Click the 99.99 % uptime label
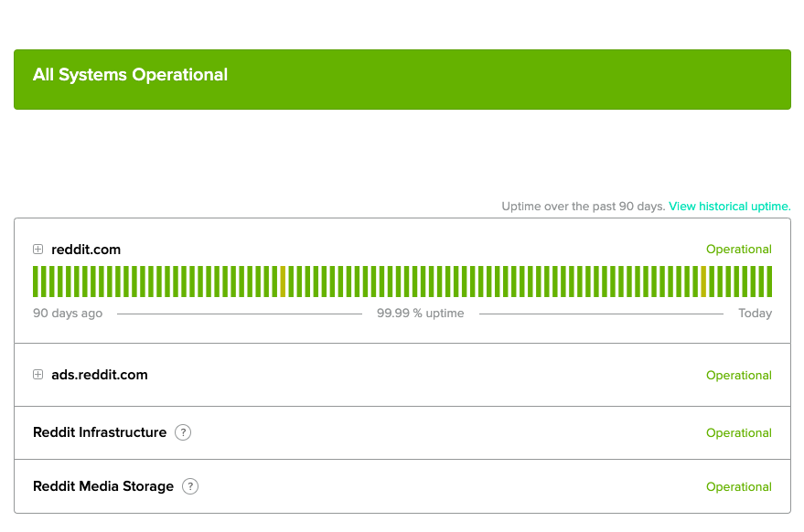The image size is (804, 532). [420, 314]
